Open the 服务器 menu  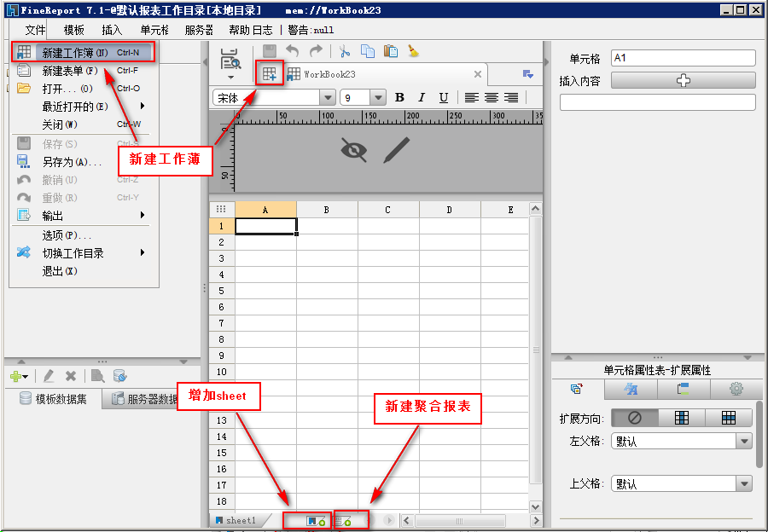point(199,30)
